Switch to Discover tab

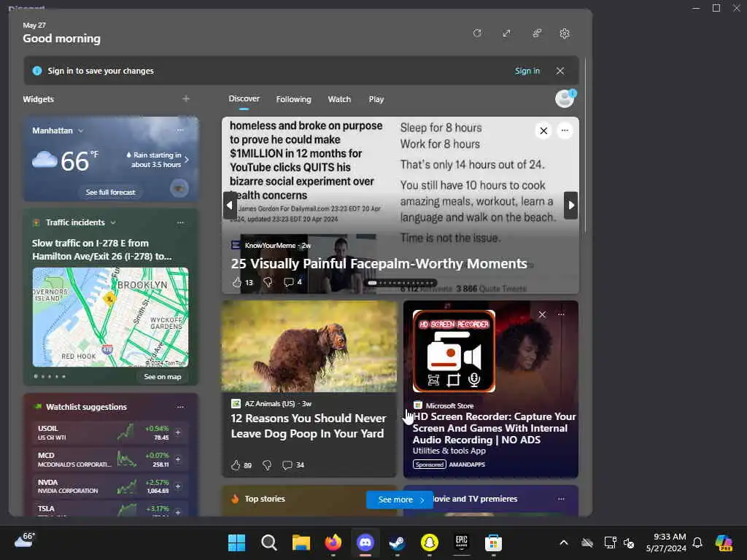(244, 98)
